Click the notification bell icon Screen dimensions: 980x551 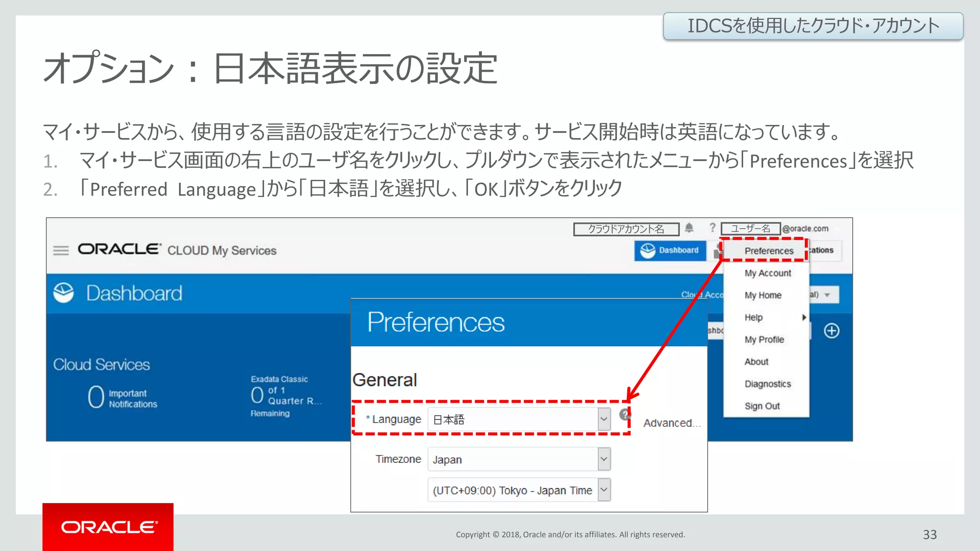point(689,228)
